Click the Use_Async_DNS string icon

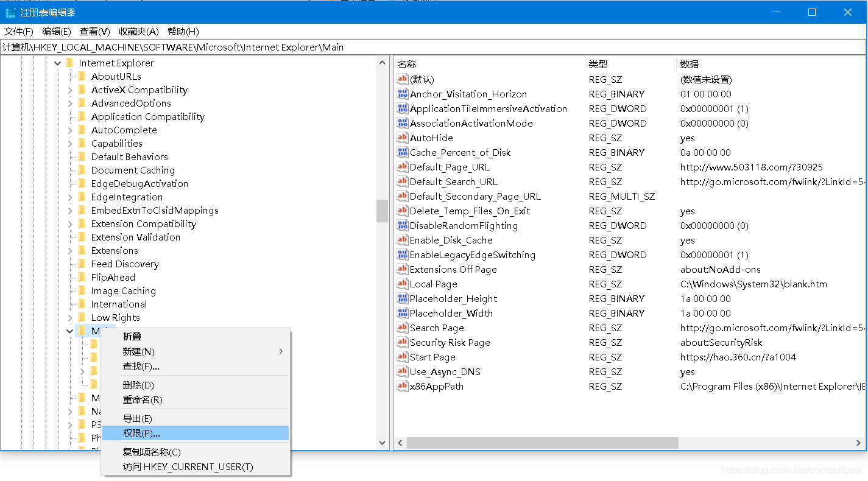point(402,371)
